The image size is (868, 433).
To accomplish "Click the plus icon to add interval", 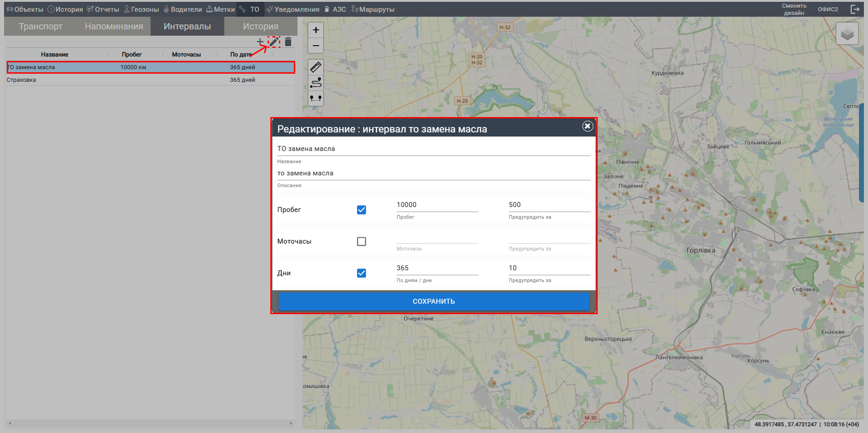I will (260, 42).
